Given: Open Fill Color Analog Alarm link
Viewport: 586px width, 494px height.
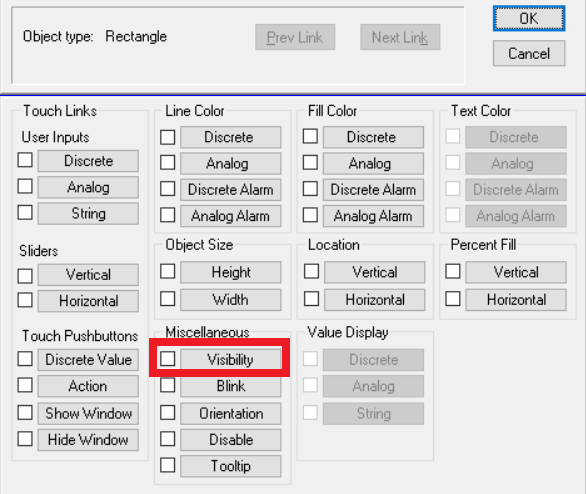Looking at the screenshot, I should pyautogui.click(x=373, y=216).
